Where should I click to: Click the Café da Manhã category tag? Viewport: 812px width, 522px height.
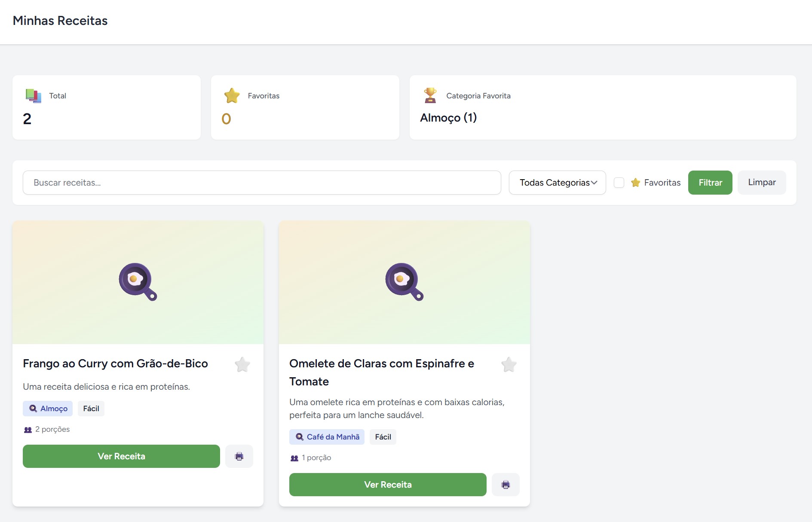click(327, 437)
